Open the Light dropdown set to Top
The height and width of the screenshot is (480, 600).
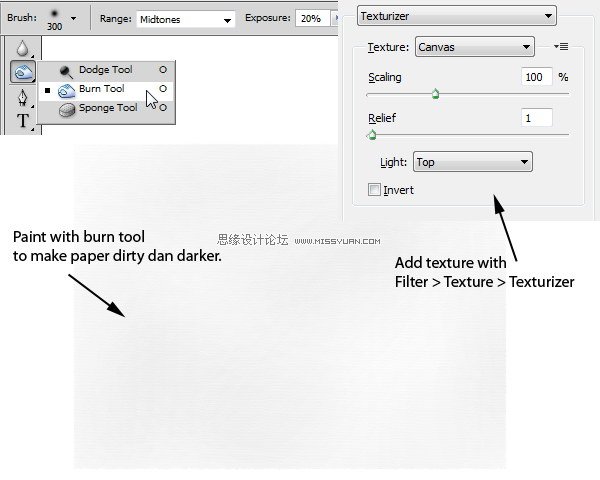click(x=473, y=162)
